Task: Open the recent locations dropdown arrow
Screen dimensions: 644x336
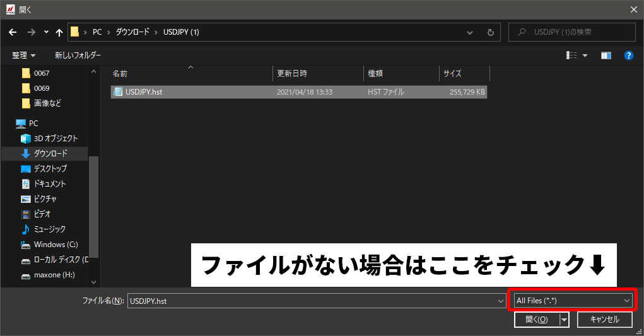Action: (x=46, y=32)
